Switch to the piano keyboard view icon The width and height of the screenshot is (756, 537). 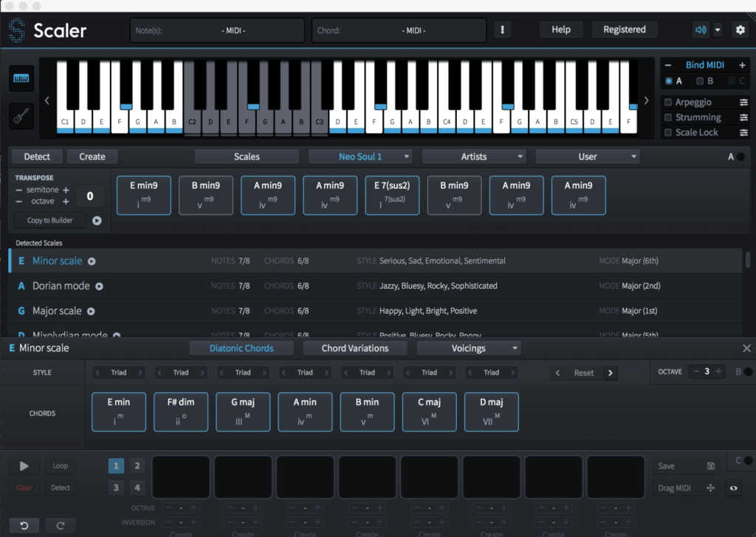pyautogui.click(x=21, y=79)
